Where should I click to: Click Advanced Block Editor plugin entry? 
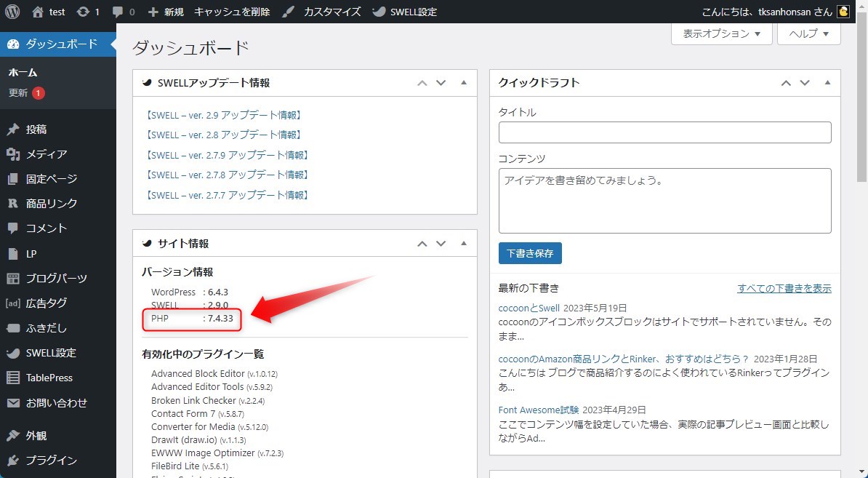(214, 374)
